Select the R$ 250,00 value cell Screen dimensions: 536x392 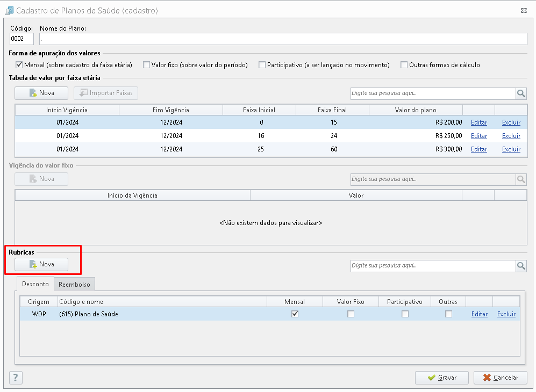click(416, 135)
